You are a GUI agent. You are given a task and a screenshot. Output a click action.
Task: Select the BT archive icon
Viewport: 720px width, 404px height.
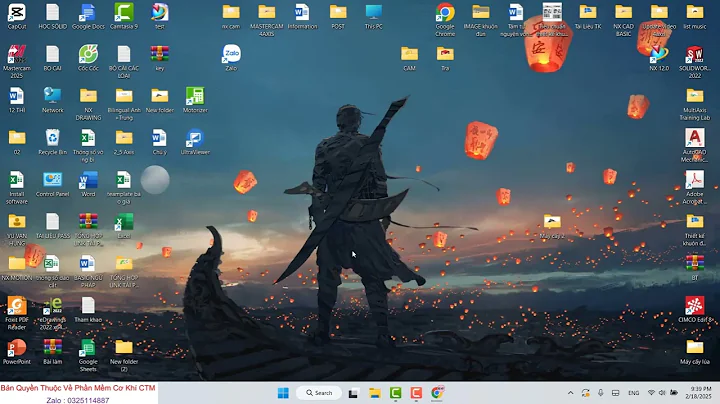[695, 268]
